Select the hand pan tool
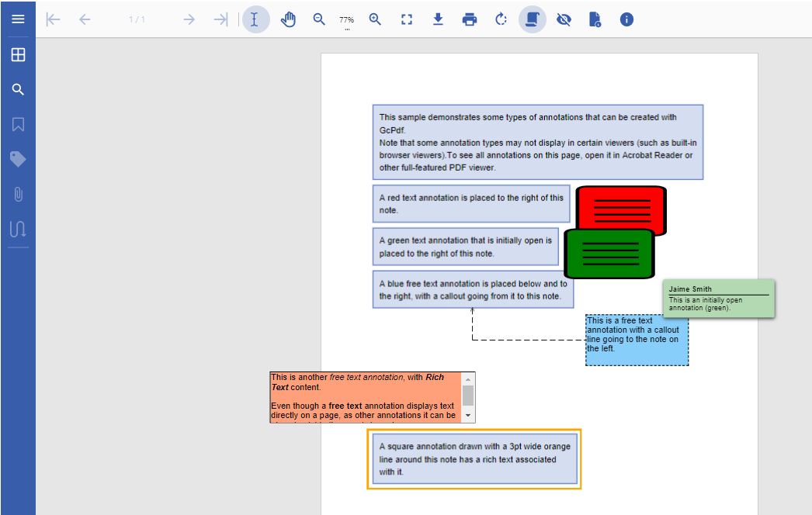The image size is (812, 515). pos(287,19)
